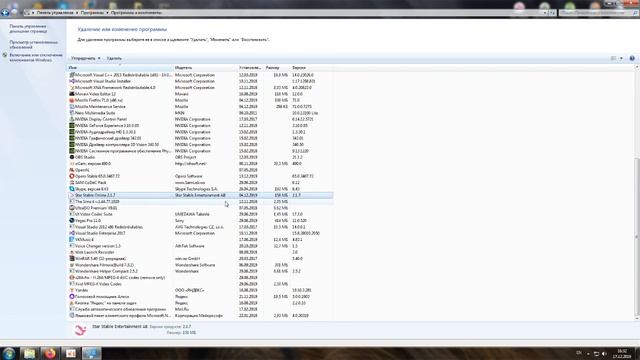This screenshot has width=640, height=360.
Task: Select the Weblaunch Recorder entry
Action: pos(200,252)
